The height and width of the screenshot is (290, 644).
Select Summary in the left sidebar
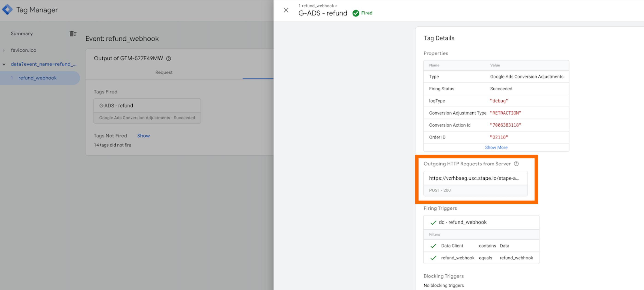click(x=22, y=33)
